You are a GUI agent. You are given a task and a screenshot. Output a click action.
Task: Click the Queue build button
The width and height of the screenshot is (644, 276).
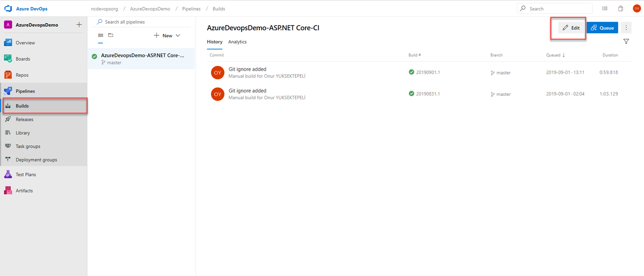pyautogui.click(x=603, y=28)
